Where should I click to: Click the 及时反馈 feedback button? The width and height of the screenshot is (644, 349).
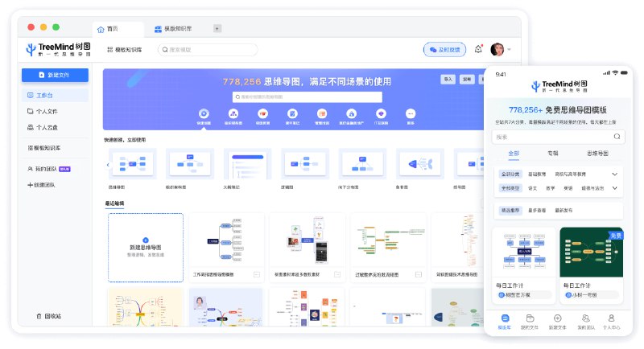coord(444,50)
